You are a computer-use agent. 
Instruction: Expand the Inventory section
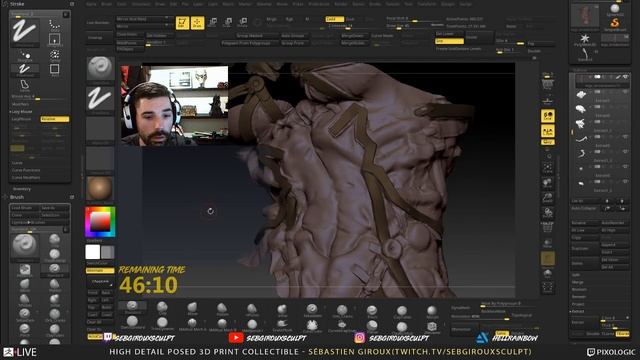[x=21, y=189]
